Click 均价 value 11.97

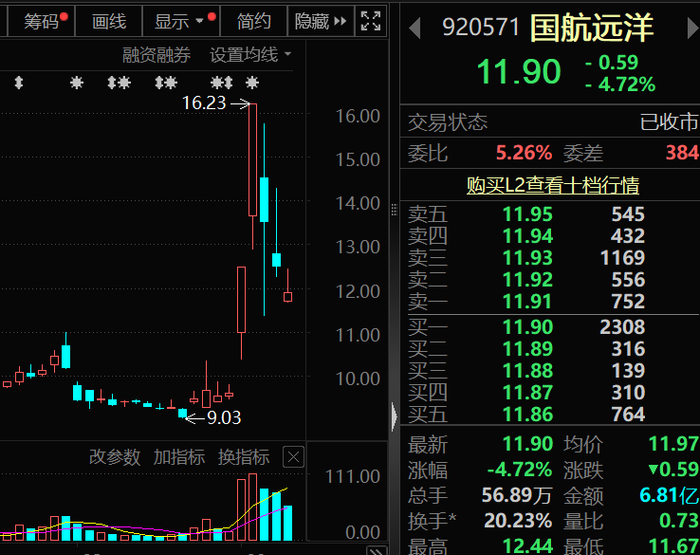coord(673,444)
